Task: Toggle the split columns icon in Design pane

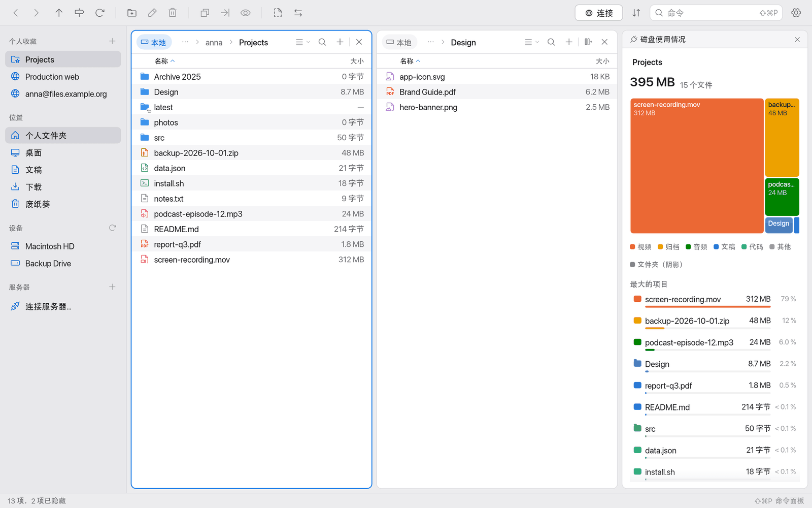Action: (588, 42)
